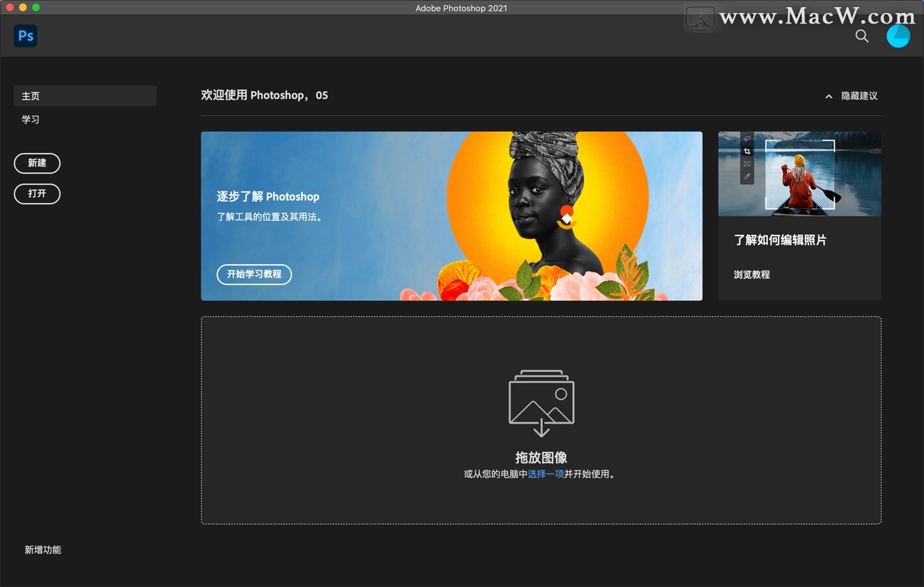
Task: Click the drop image placeholder icon
Action: [541, 403]
